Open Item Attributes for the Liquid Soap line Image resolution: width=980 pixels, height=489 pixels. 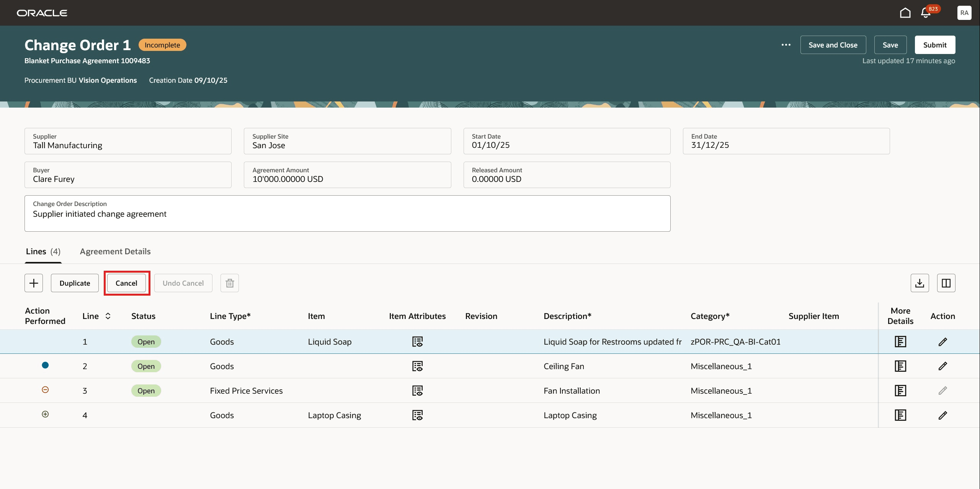pos(418,341)
